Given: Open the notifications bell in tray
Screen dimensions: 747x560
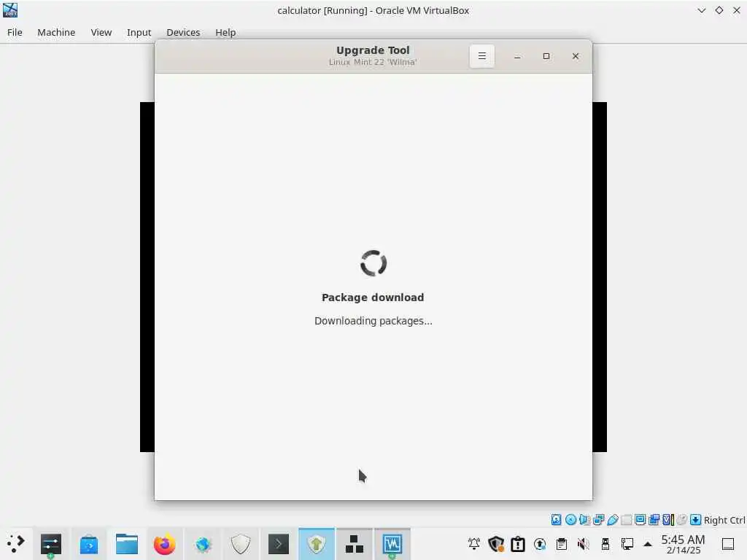Looking at the screenshot, I should (x=474, y=543).
